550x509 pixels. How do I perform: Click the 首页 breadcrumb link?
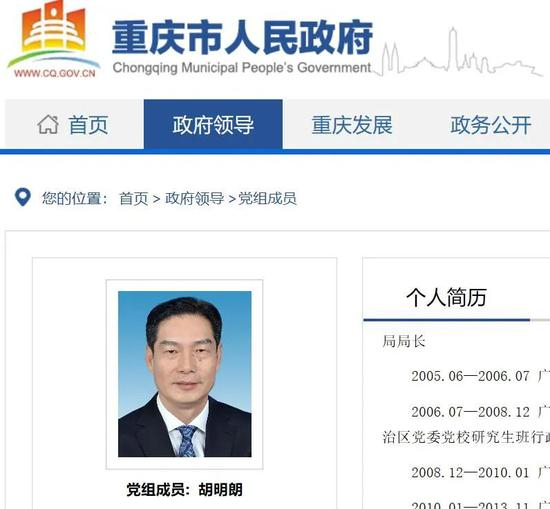coord(134,199)
